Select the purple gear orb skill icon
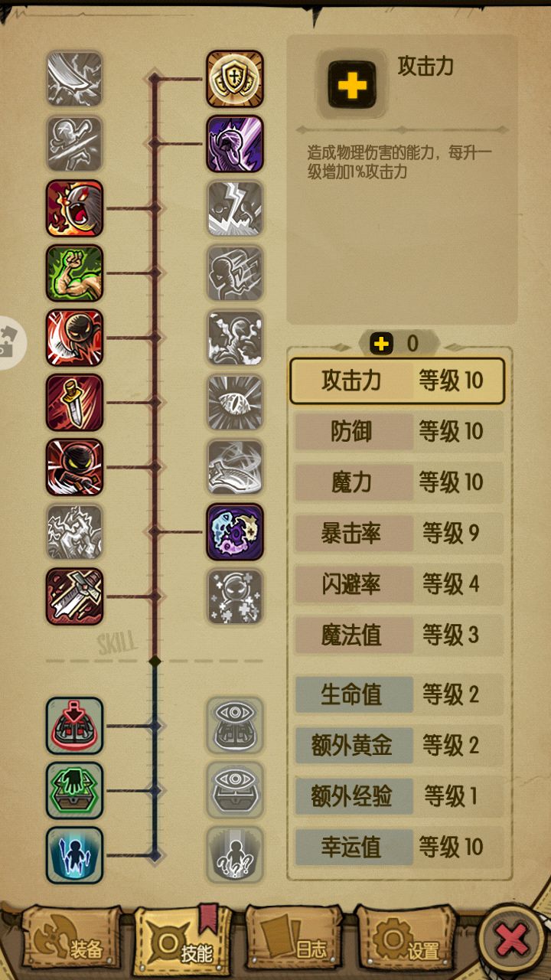 click(x=235, y=531)
